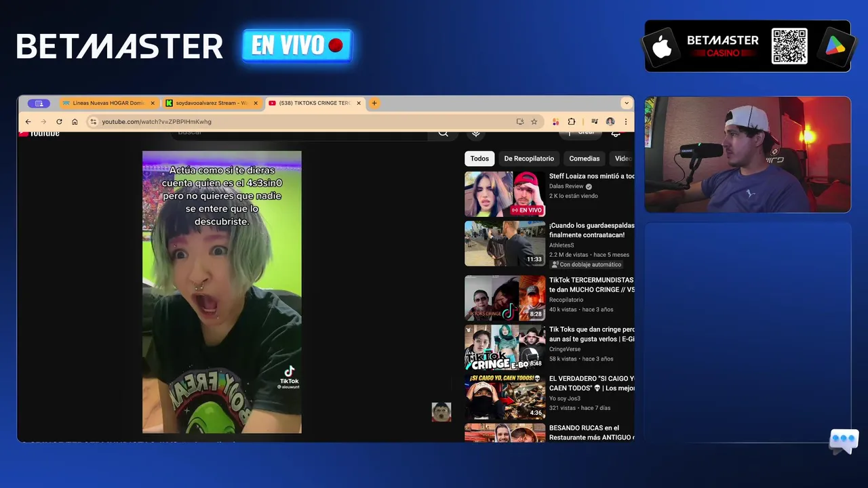Click the Steff Loaiza video title
Viewport: 868px width, 488px height.
(x=592, y=176)
